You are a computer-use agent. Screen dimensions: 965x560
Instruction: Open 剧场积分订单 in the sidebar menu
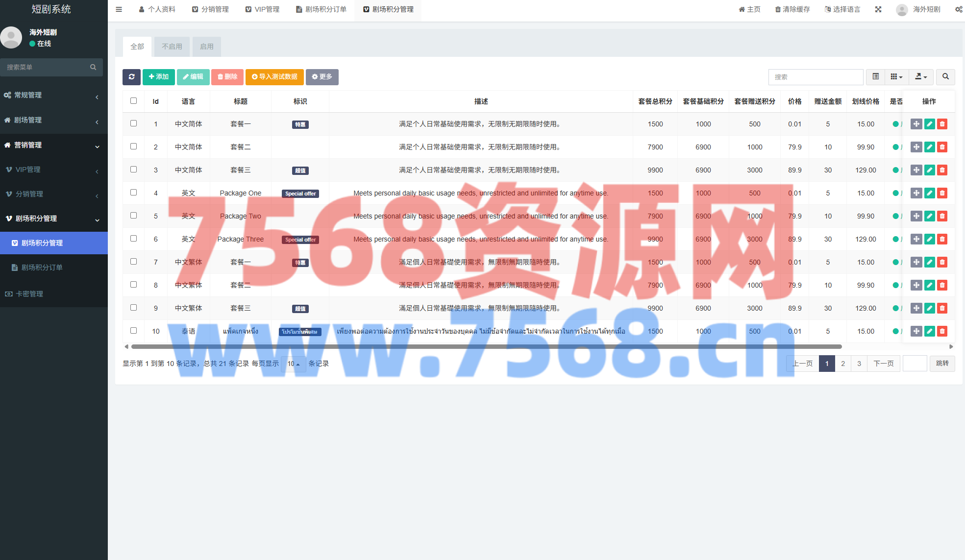click(42, 268)
